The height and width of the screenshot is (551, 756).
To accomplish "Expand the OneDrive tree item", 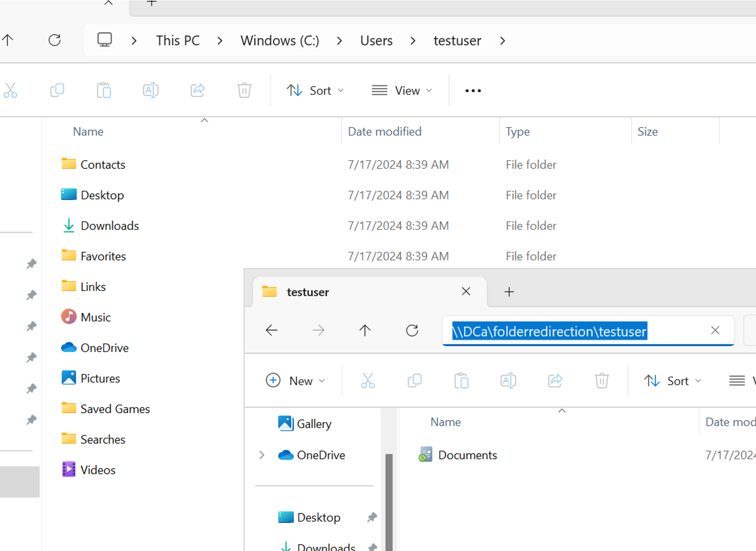I will (261, 455).
